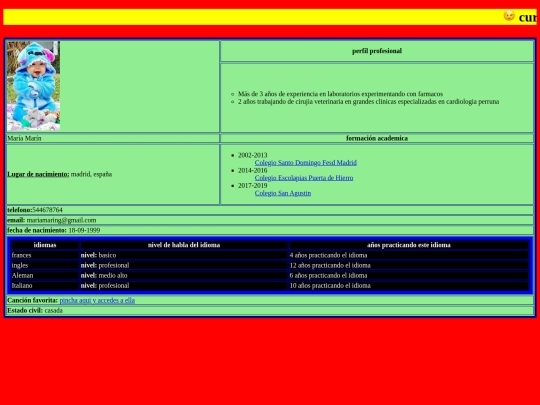Click '12 años practicando el idioma' cell
Screen dimensions: 540x405
click(x=409, y=265)
